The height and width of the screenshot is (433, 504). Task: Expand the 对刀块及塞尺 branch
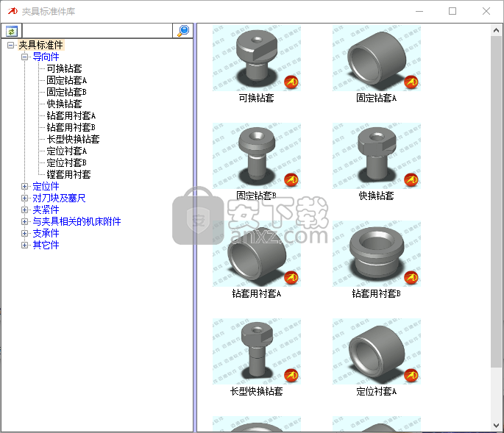pyautogui.click(x=24, y=198)
